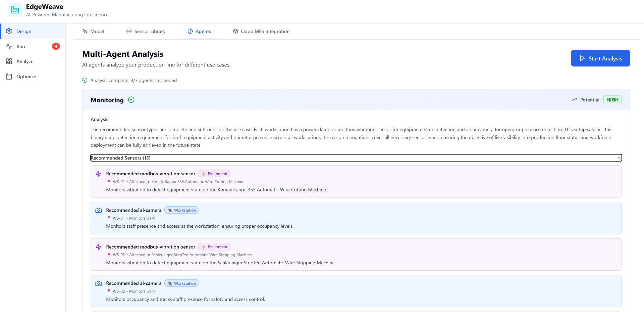Click the trending arrow icon next to Potential
The image size is (644, 312).
pos(575,100)
